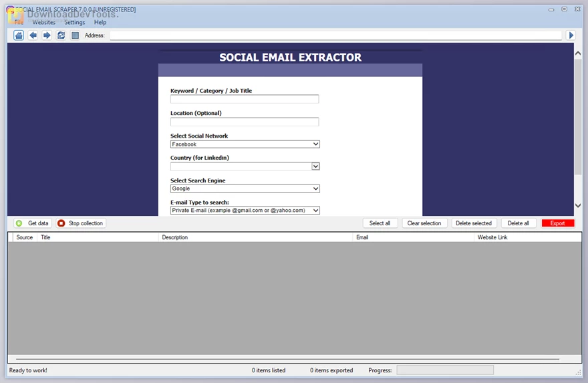
Task: Refresh the embedded browser page
Action: click(61, 35)
